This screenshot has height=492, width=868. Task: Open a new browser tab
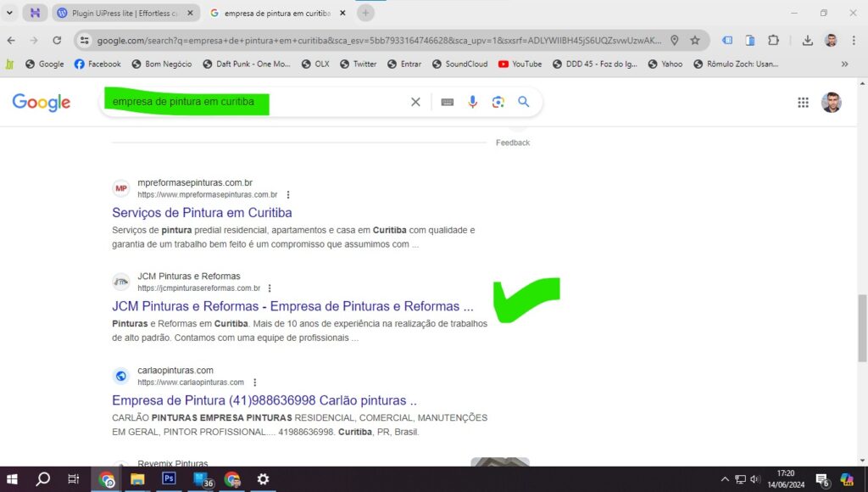click(365, 13)
